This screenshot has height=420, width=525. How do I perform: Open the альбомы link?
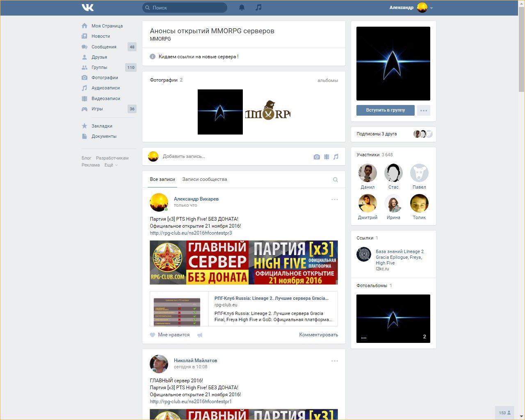(x=328, y=80)
